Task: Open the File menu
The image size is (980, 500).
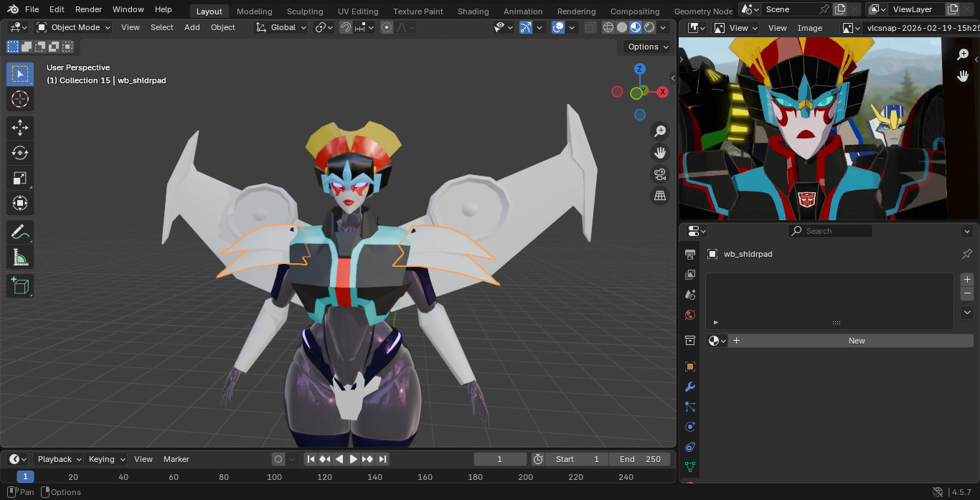Action: point(32,9)
